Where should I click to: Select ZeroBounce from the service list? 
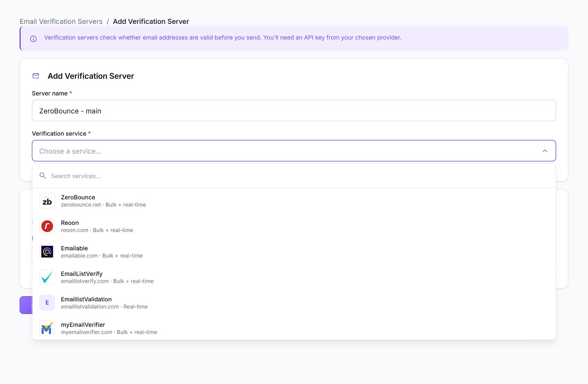[x=294, y=201]
